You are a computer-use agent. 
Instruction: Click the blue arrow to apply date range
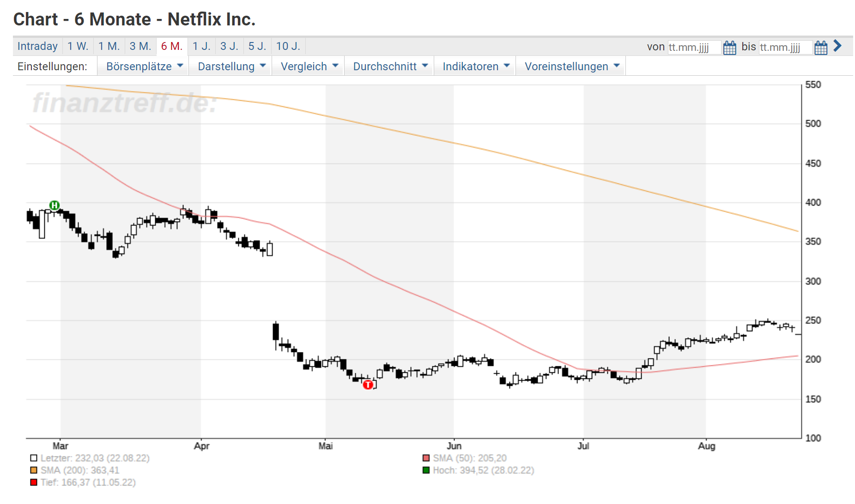837,46
